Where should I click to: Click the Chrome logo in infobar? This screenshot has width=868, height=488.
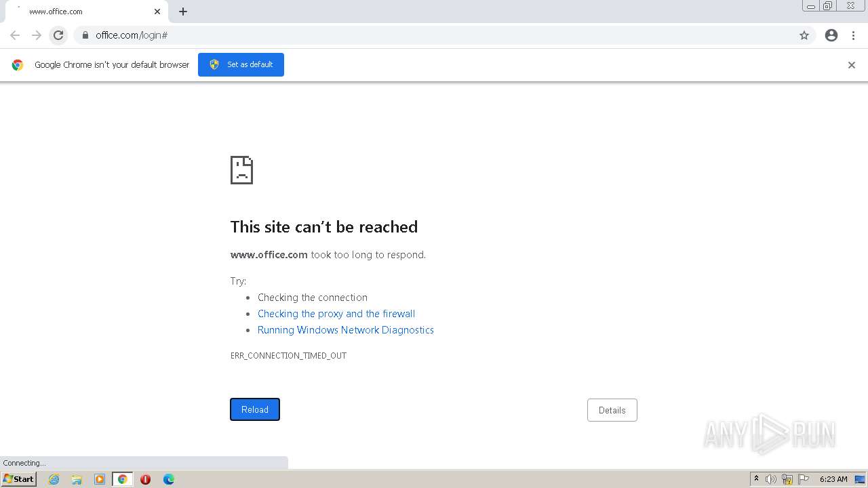click(18, 65)
